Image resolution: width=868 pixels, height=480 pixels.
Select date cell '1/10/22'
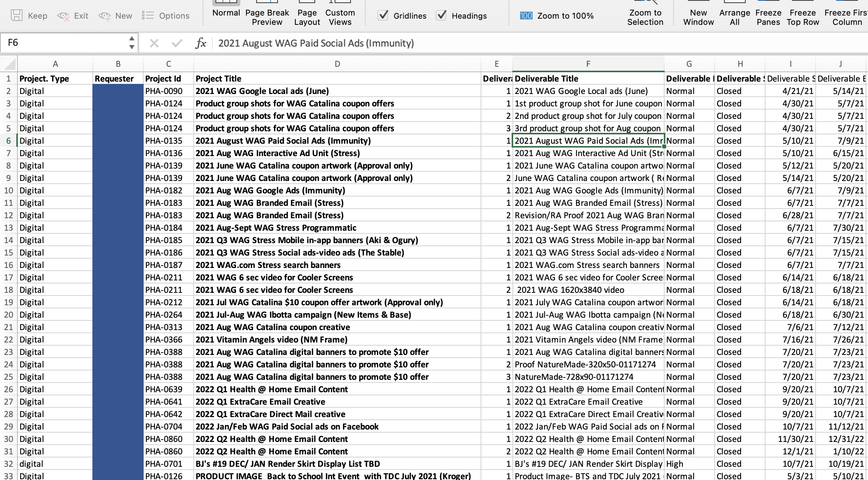point(841,451)
